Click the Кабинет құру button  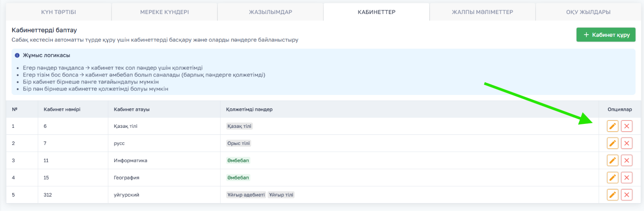click(x=606, y=35)
